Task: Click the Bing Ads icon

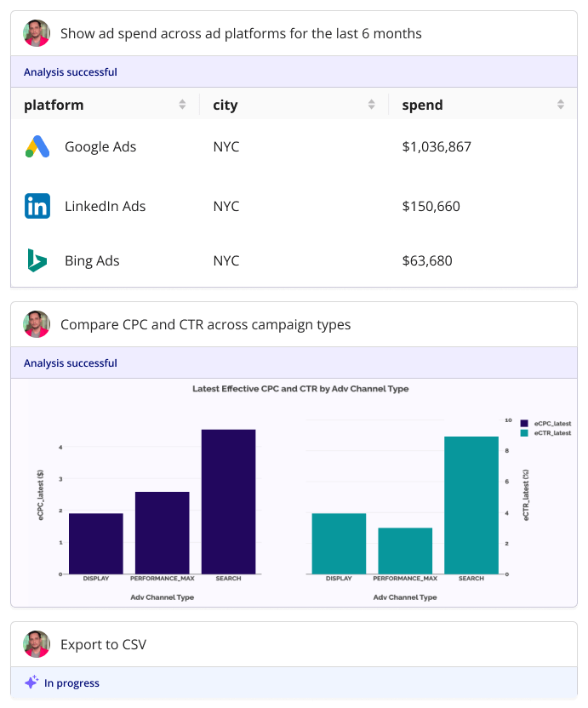Action: click(x=36, y=260)
